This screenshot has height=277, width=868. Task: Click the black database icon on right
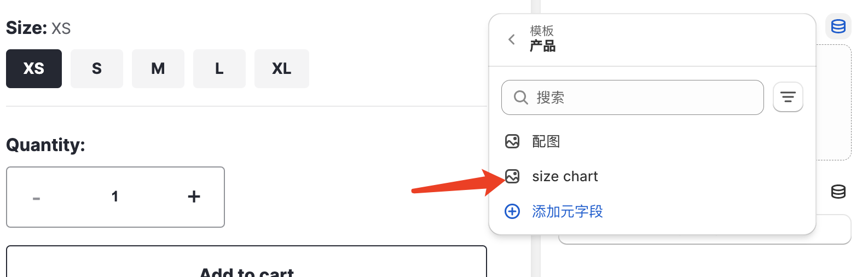click(x=838, y=192)
